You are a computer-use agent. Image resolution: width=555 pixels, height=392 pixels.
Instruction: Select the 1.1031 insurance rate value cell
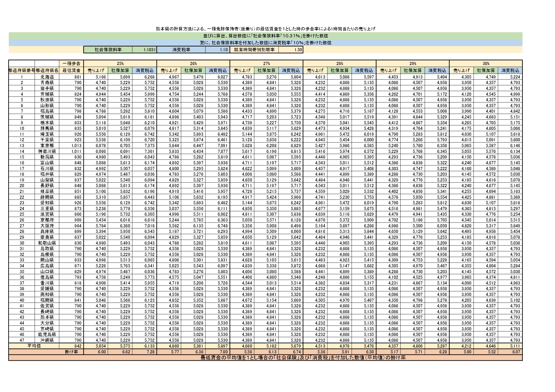click(145, 50)
